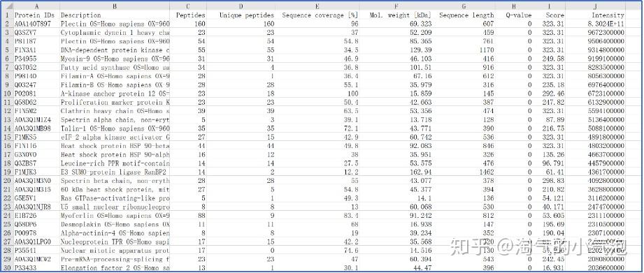
Task: Select the Sequence coverage [%] header cell
Action: pyautogui.click(x=317, y=15)
